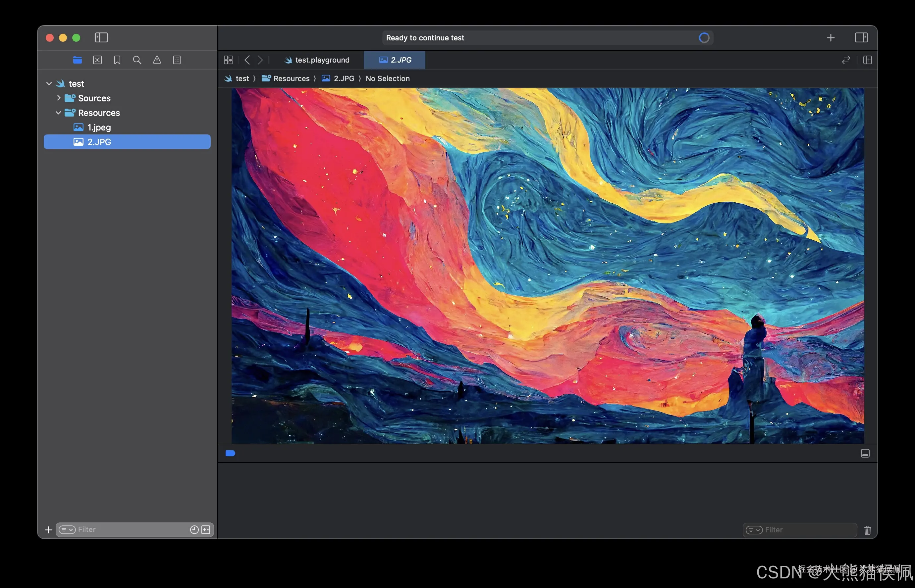Select the test playground root item
The image size is (915, 588).
point(127,83)
